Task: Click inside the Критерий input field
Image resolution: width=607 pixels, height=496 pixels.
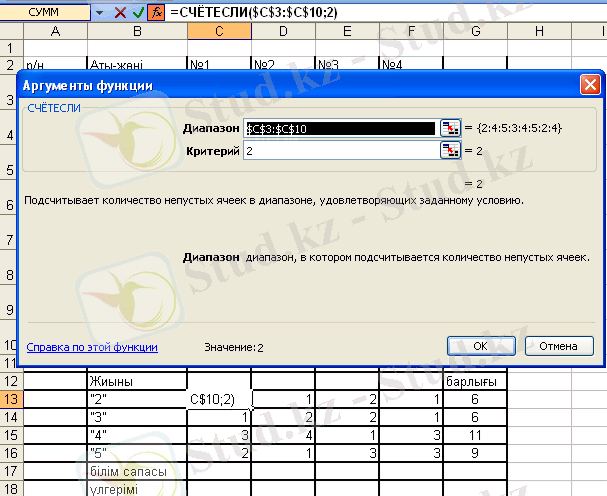Action: 340,150
